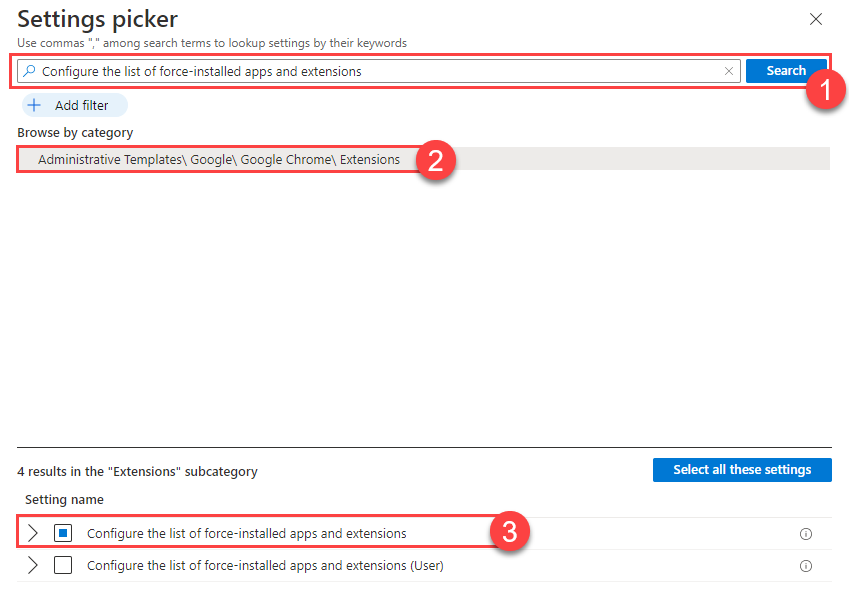Focus the settings search input field
The image size is (849, 615).
(378, 71)
